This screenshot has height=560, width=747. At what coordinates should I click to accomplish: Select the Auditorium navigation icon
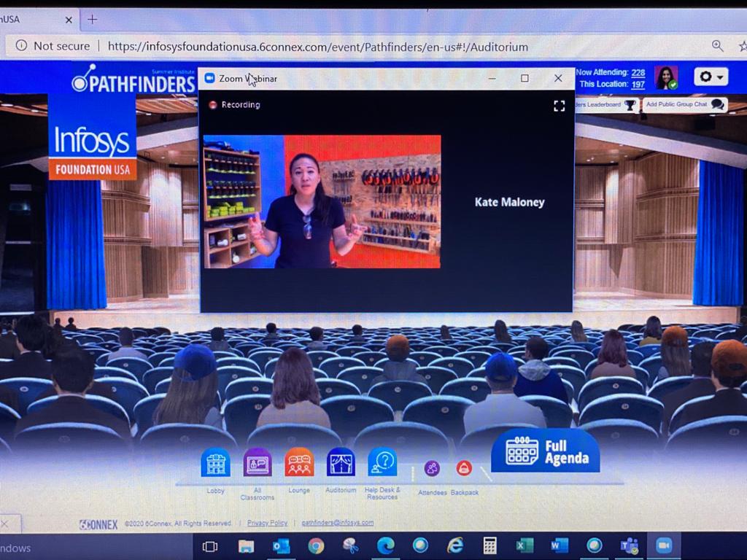point(341,462)
